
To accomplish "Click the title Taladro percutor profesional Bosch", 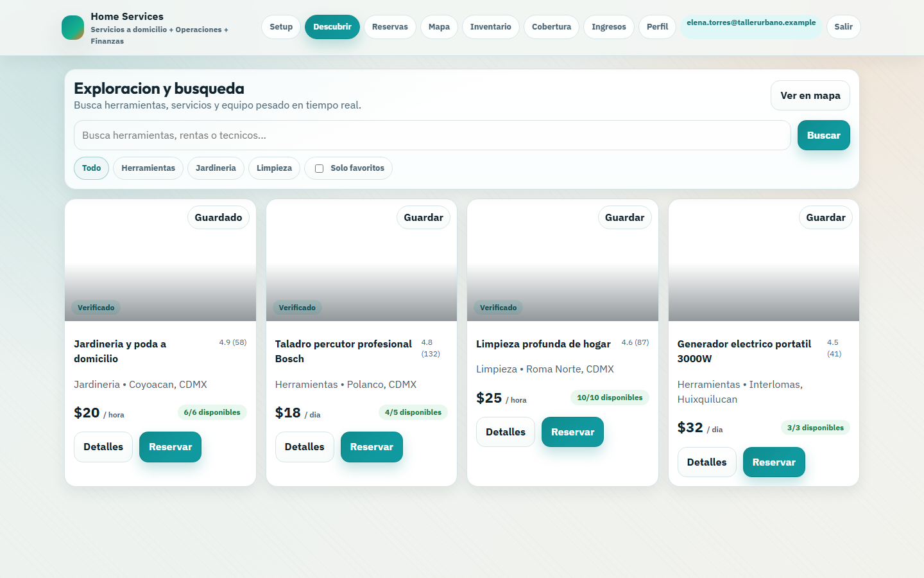I will (343, 351).
